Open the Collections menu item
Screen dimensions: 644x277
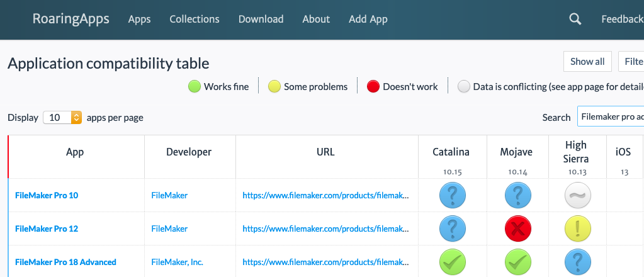pyautogui.click(x=195, y=20)
